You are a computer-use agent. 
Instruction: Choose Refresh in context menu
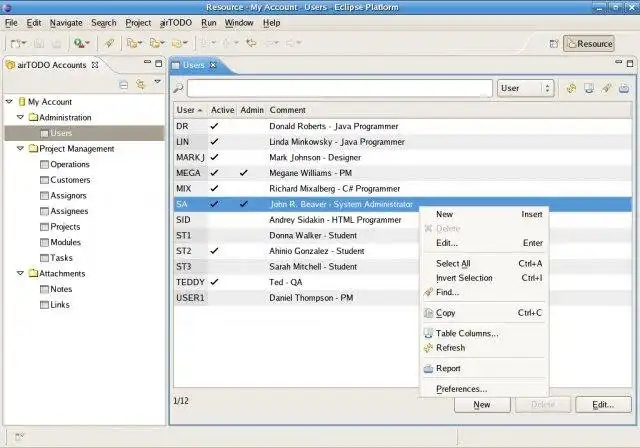tap(484, 348)
